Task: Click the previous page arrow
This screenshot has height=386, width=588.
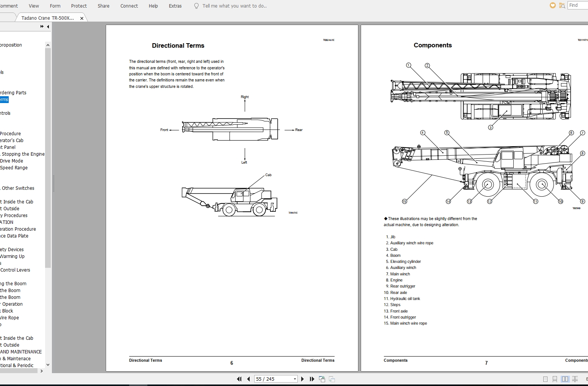Action: 249,379
